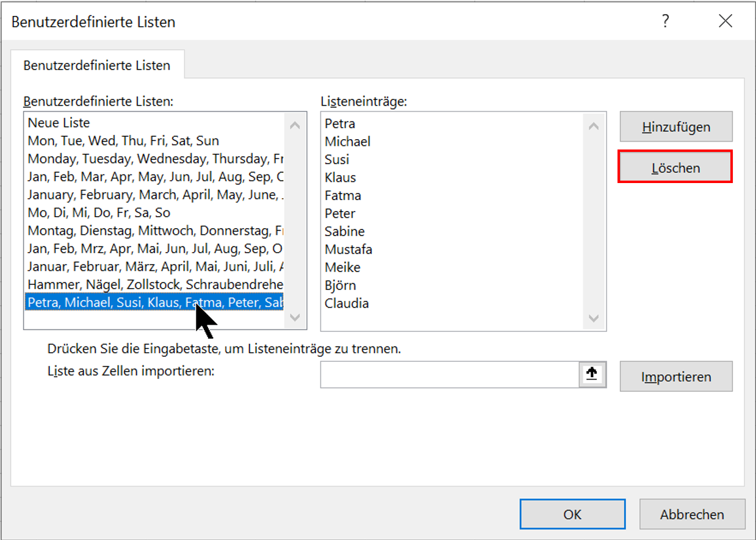Viewport: 756px width, 540px height.
Task: Click the Sabine list entry
Action: (x=345, y=231)
